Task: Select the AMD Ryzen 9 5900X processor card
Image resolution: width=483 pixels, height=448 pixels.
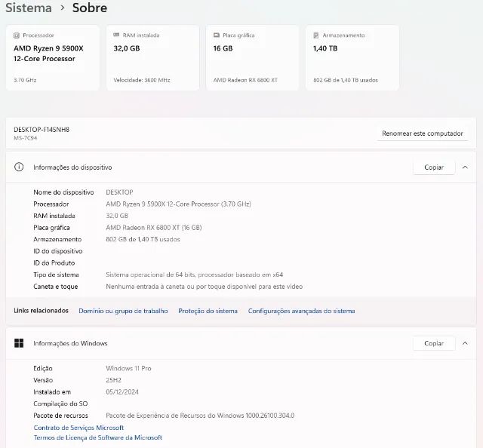Action: pyautogui.click(x=53, y=58)
